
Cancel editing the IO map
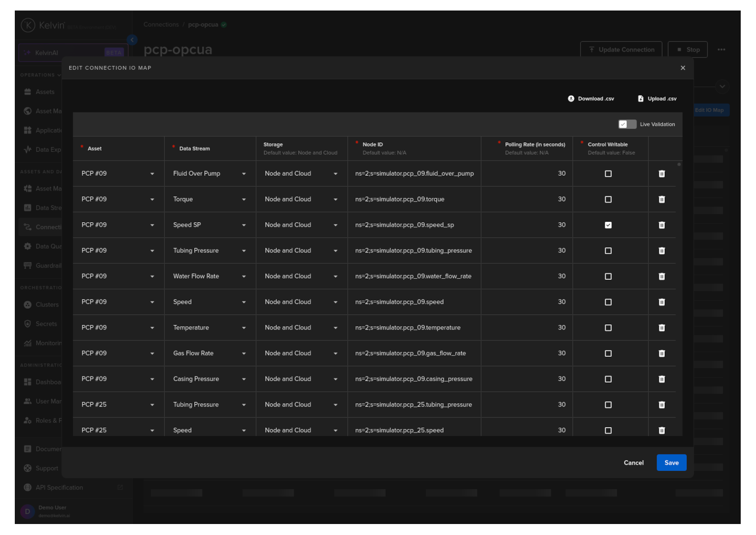(633, 462)
